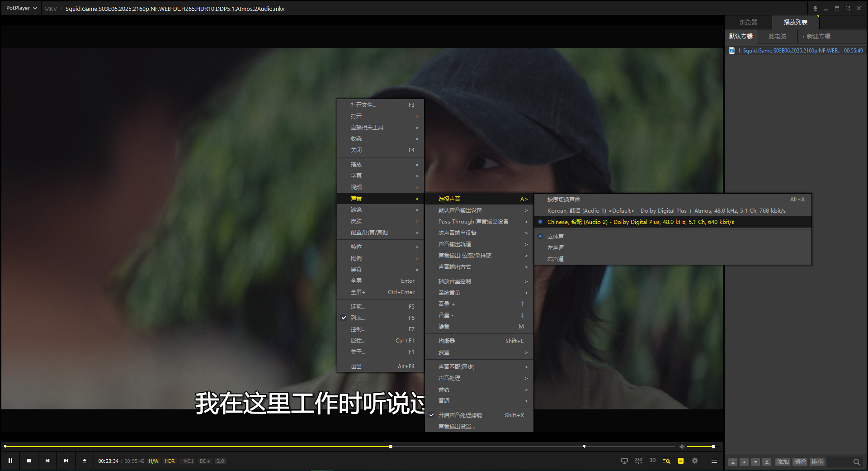The width and height of the screenshot is (868, 471).
Task: Toggle off 开启声音处理滤镜
Action: pyautogui.click(x=460, y=414)
